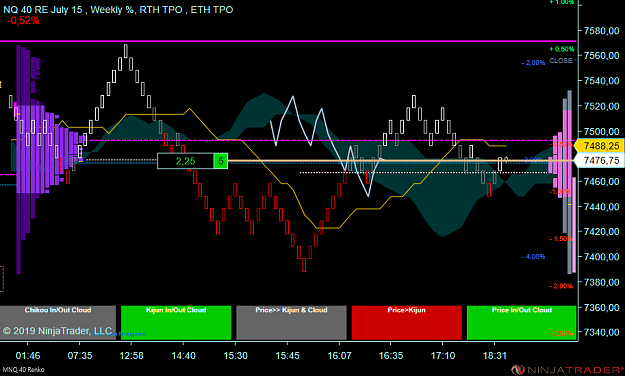Click the red Price>Kijun status box

pos(407,323)
